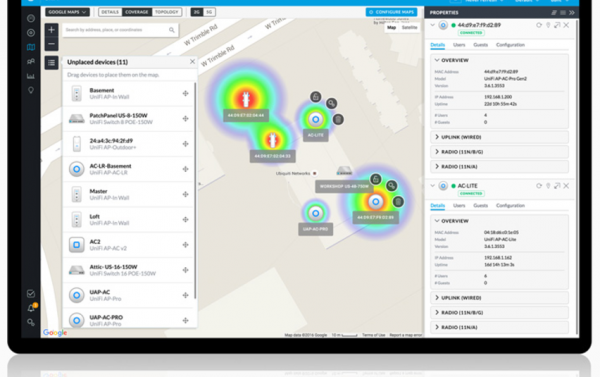The height and width of the screenshot is (377, 600).
Task: Click the move handle for Loft device
Action: tap(186, 220)
